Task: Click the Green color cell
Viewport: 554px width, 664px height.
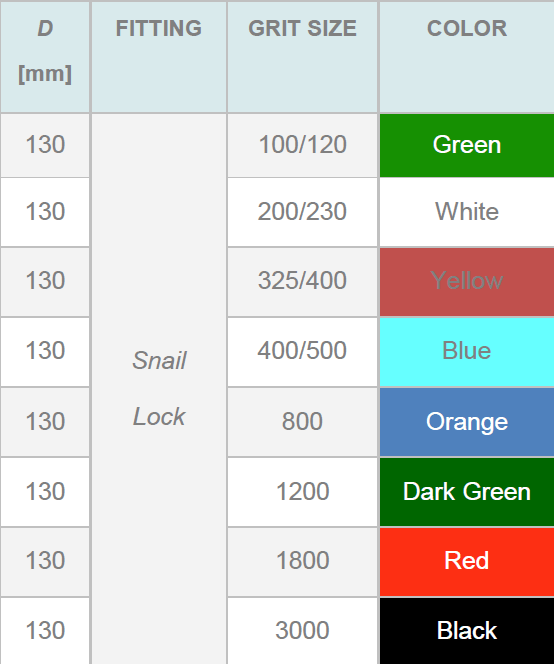Action: tap(467, 145)
